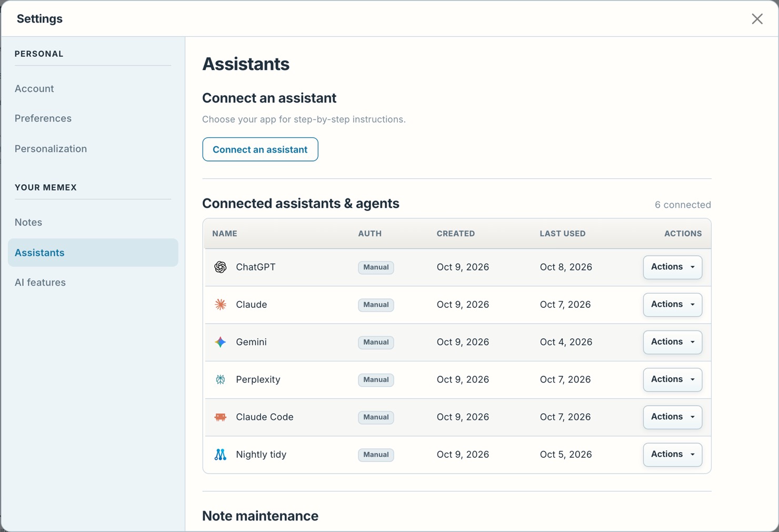The height and width of the screenshot is (532, 779).
Task: Click the Connect an assistant button
Action: pyautogui.click(x=260, y=149)
